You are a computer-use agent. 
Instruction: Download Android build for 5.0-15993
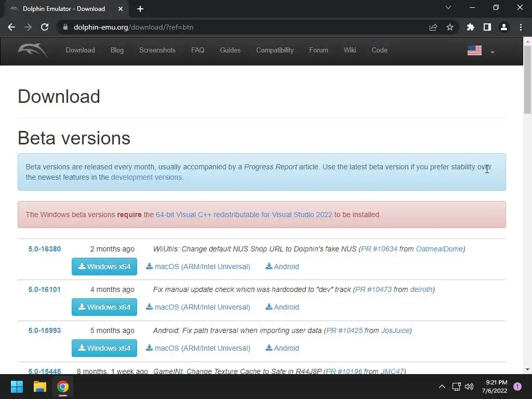282,348
